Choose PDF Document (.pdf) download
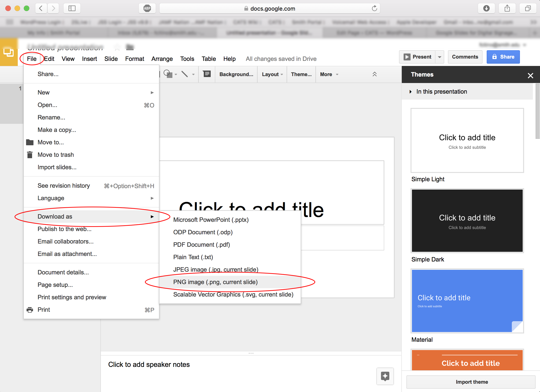The width and height of the screenshot is (540, 392). [x=230, y=245]
